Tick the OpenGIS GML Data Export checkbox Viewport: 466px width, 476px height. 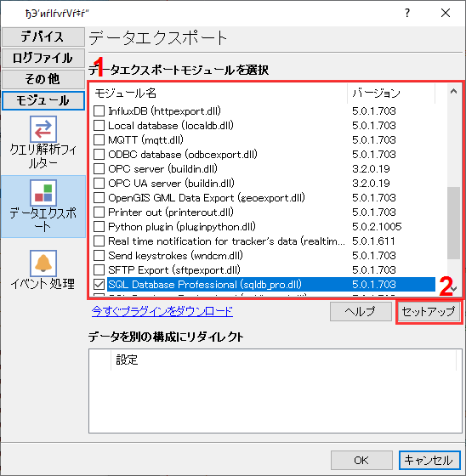click(99, 197)
